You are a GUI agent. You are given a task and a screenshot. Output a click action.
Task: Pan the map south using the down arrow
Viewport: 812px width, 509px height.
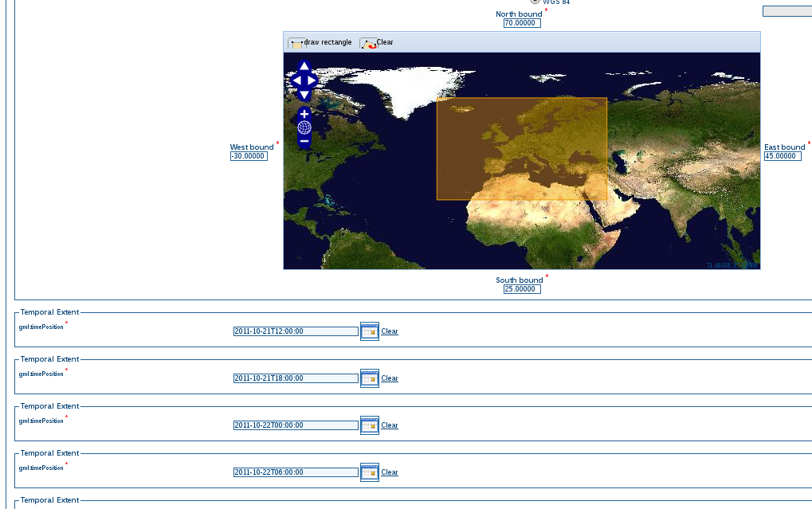point(304,93)
